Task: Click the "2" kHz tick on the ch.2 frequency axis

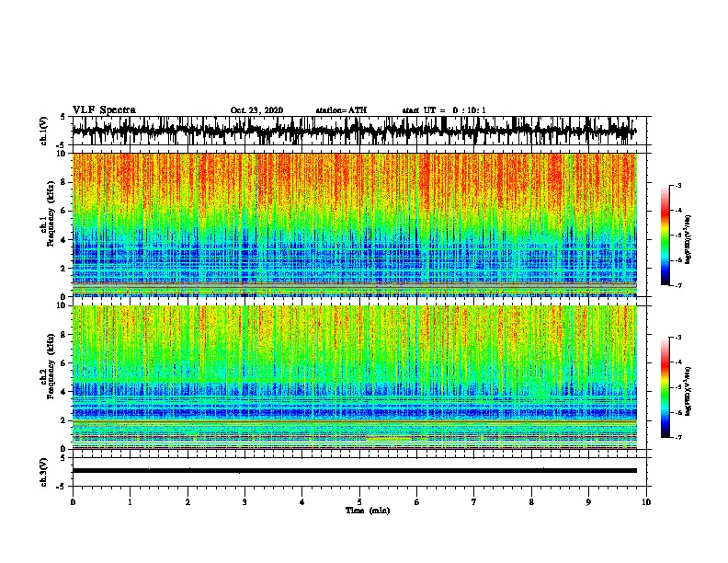Action: (63, 420)
